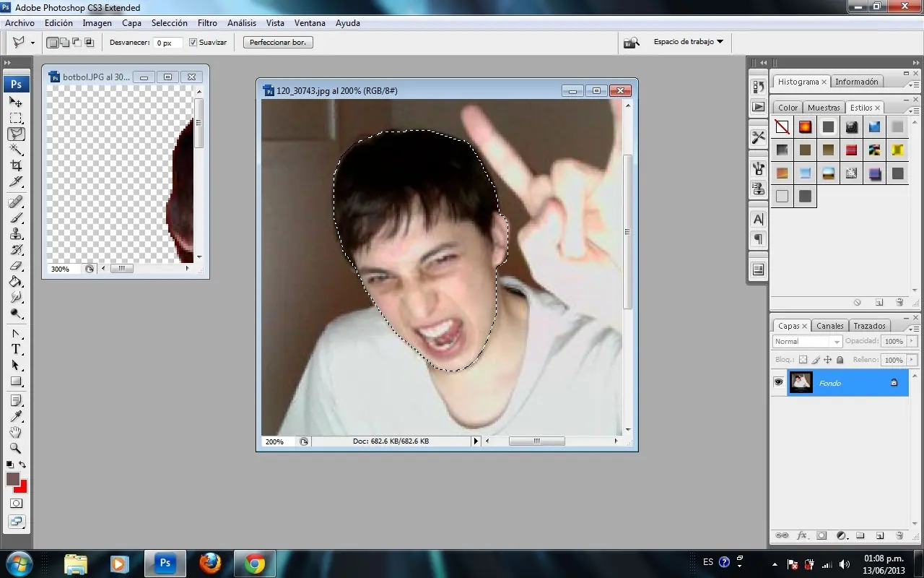Select the Hand tool
The width and height of the screenshot is (924, 578).
tap(16, 432)
